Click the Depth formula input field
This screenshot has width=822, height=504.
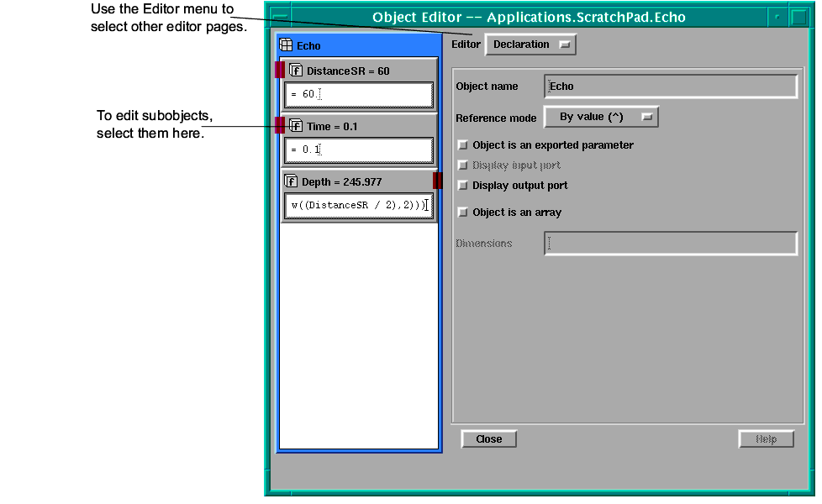(x=359, y=206)
